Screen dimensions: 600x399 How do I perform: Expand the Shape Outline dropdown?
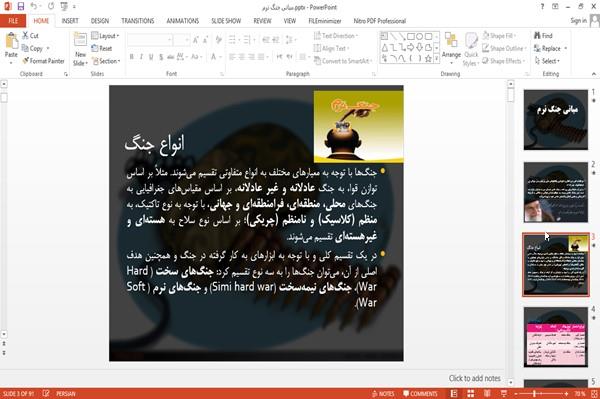coord(504,48)
